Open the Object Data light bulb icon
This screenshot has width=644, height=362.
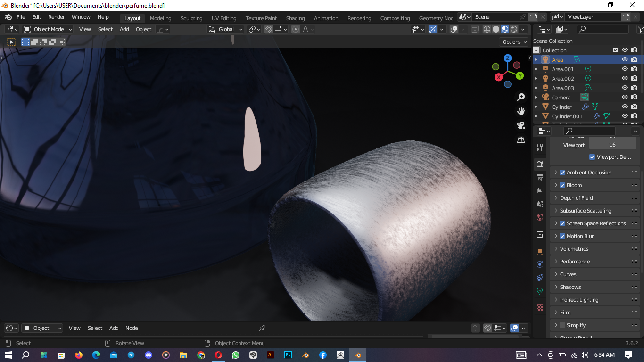pyautogui.click(x=540, y=291)
